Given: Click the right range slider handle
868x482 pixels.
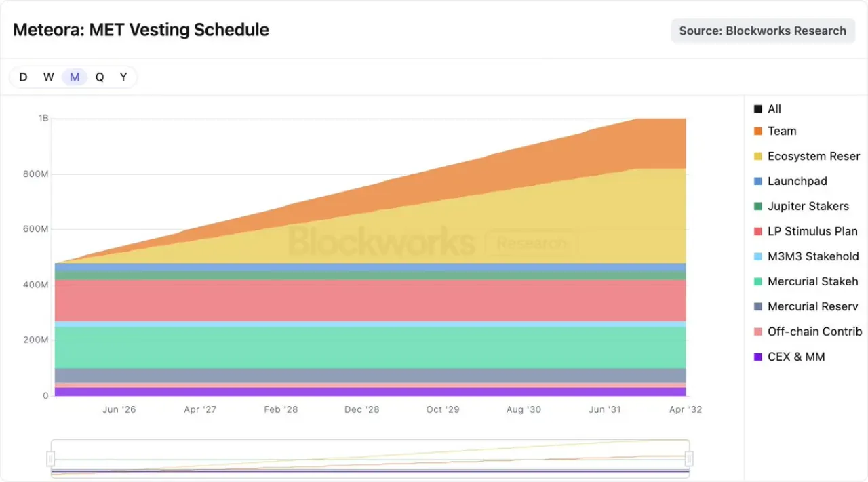Looking at the screenshot, I should [689, 459].
